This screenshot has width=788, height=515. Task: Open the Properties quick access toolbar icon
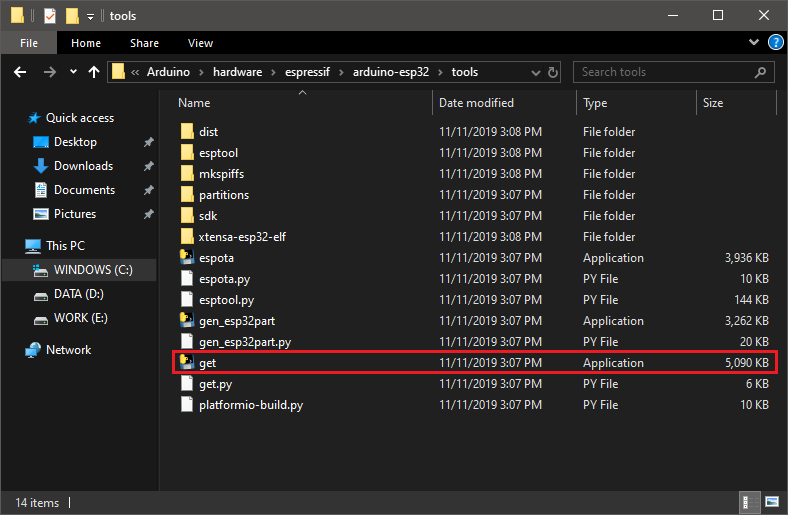tap(49, 16)
